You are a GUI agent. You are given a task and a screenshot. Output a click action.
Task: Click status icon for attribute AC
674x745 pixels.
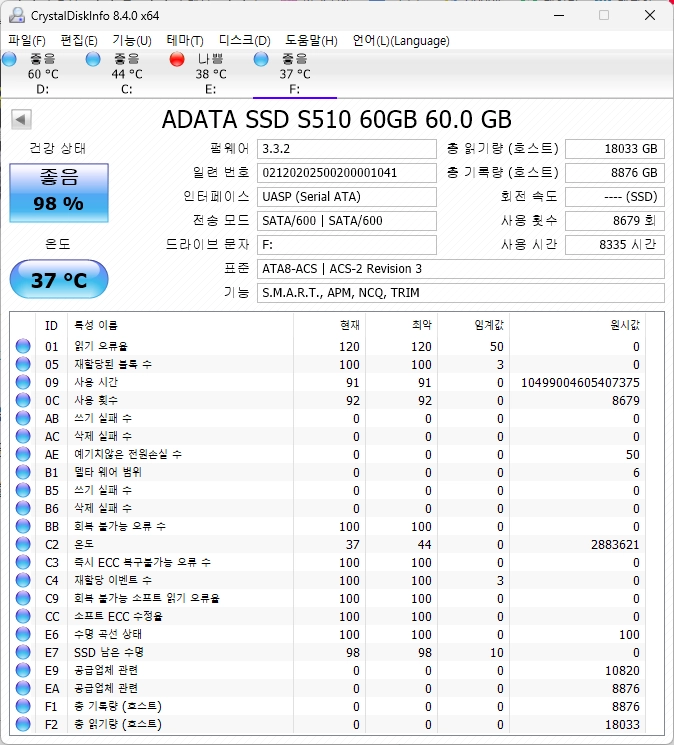(23, 436)
